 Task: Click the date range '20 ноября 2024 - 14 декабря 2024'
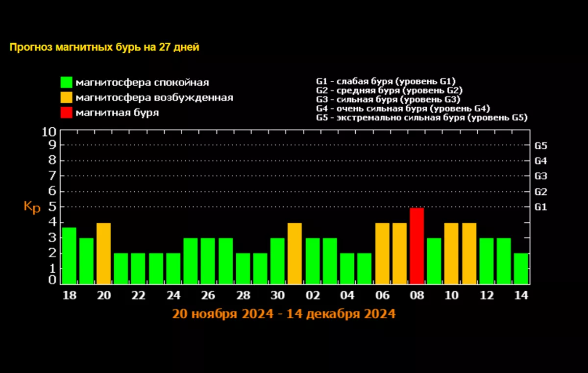pos(284,314)
